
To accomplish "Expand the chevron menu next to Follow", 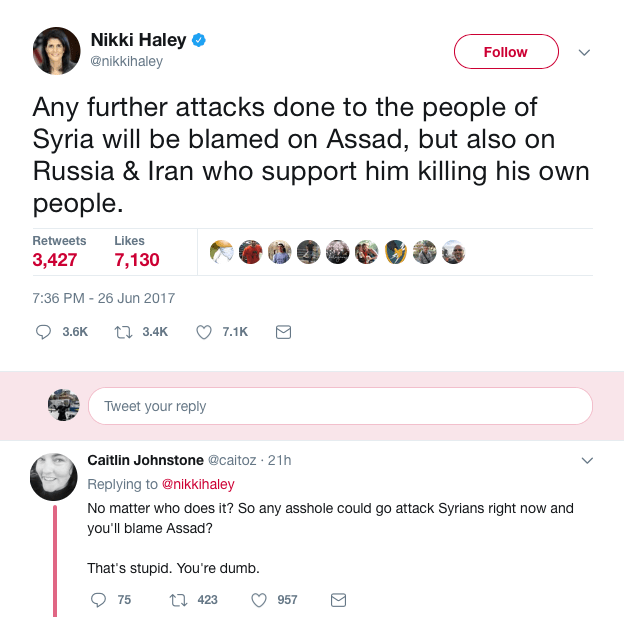I will [585, 52].
